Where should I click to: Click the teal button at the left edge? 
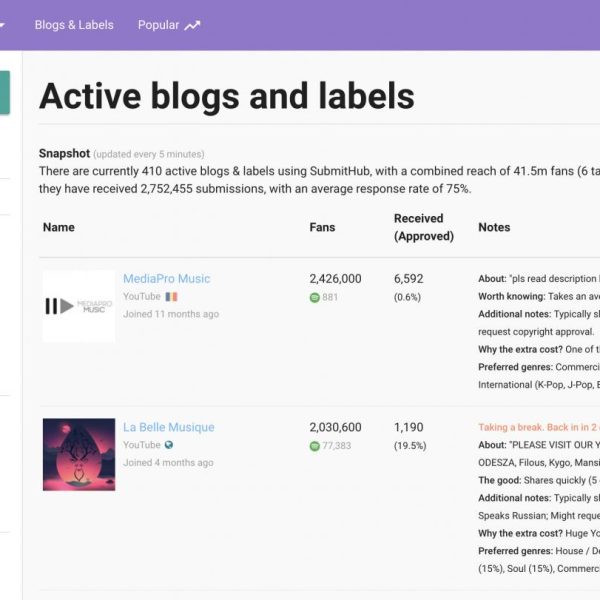[5, 92]
